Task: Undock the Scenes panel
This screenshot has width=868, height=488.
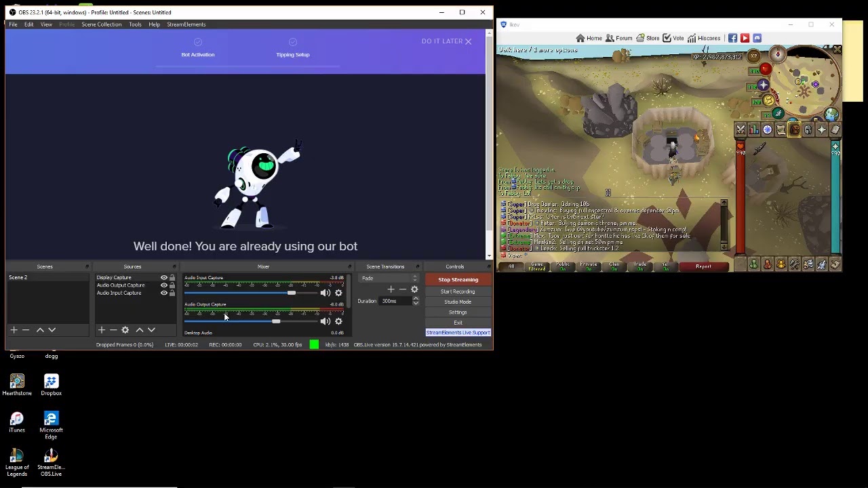Action: [87, 266]
